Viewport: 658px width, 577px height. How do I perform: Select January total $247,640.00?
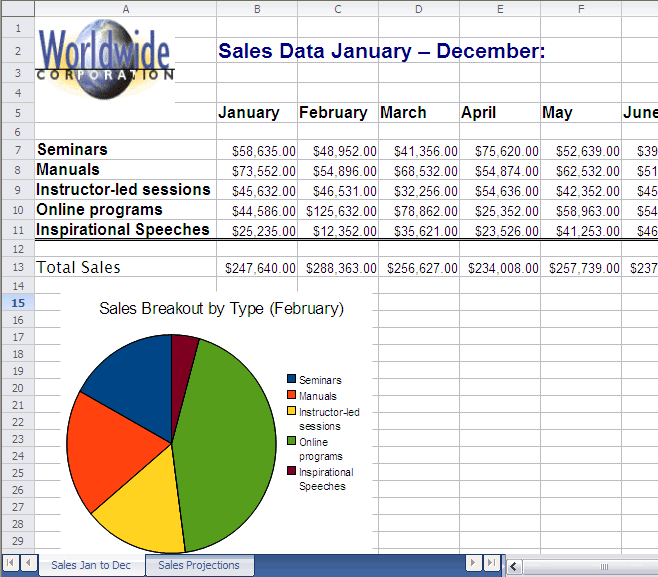coord(257,268)
